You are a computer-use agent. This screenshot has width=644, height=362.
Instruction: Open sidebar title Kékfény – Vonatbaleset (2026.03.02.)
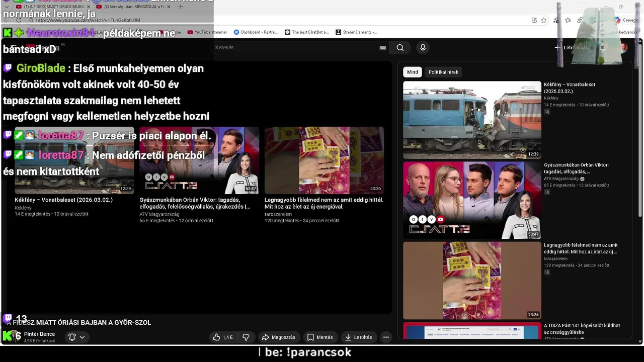pos(570,87)
